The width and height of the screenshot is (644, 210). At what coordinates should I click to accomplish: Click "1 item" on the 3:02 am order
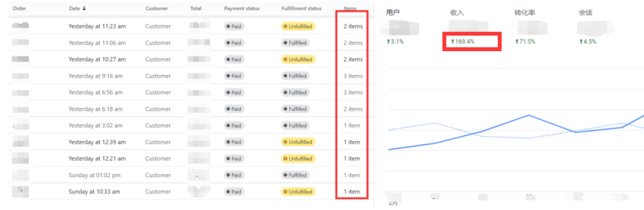(x=351, y=126)
